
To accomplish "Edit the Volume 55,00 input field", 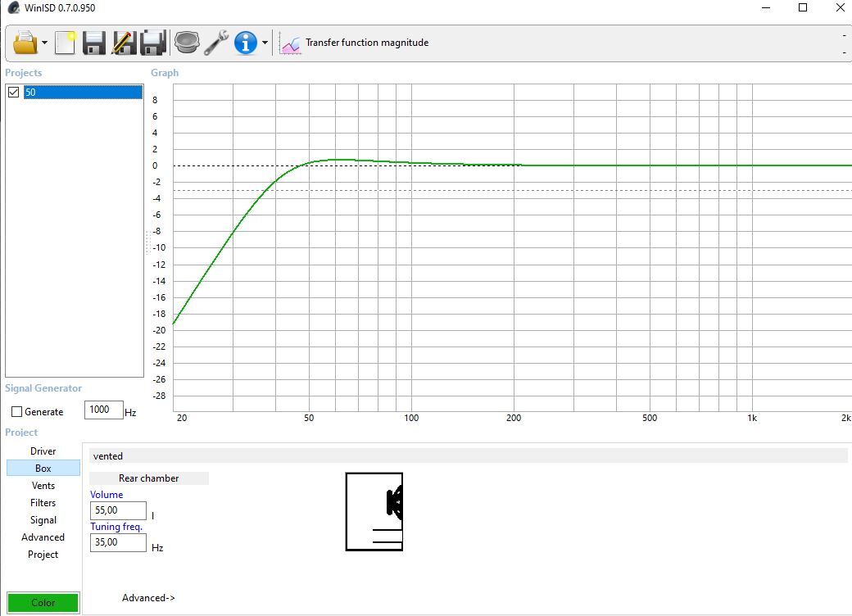I will click(x=118, y=510).
